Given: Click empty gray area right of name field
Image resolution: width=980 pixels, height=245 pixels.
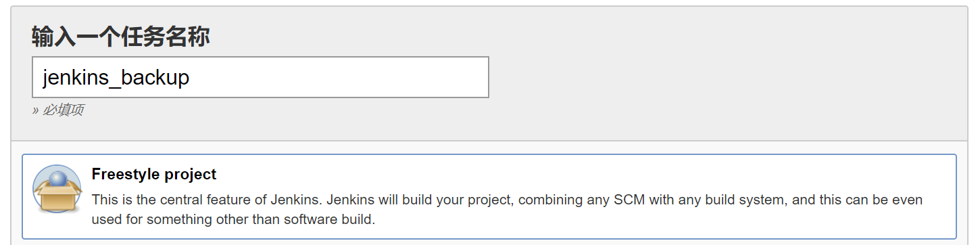Looking at the screenshot, I should (x=723, y=77).
